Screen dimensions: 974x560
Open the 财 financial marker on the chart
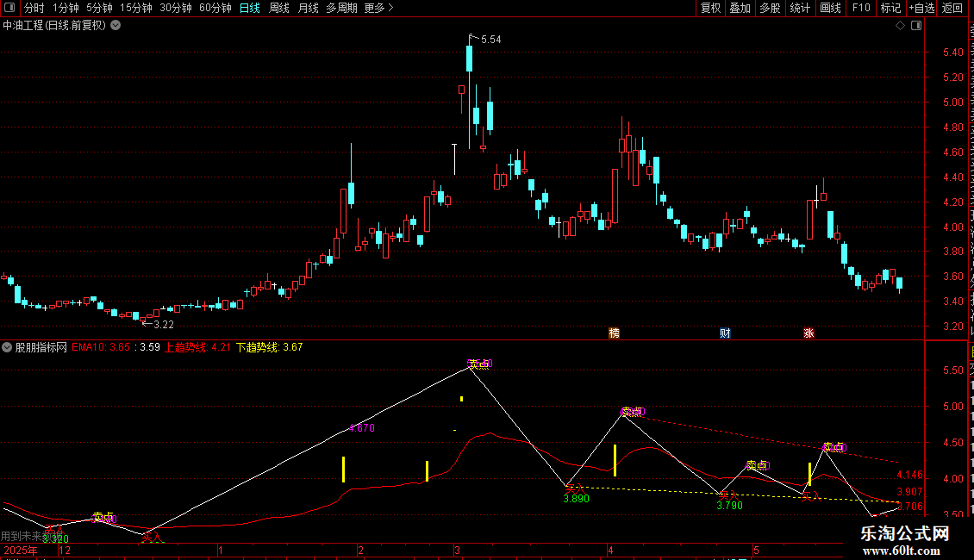[x=725, y=333]
